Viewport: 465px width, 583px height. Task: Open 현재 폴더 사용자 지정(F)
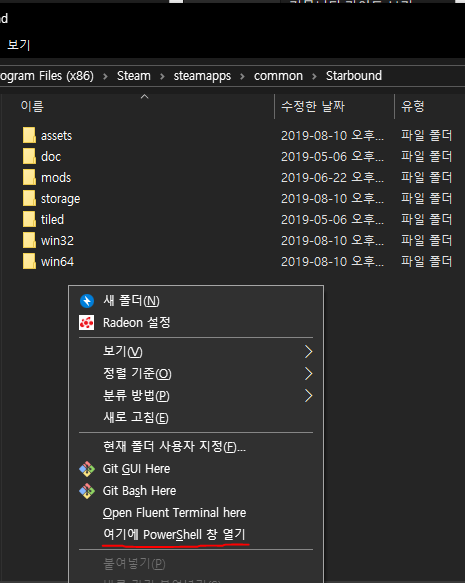[174, 446]
